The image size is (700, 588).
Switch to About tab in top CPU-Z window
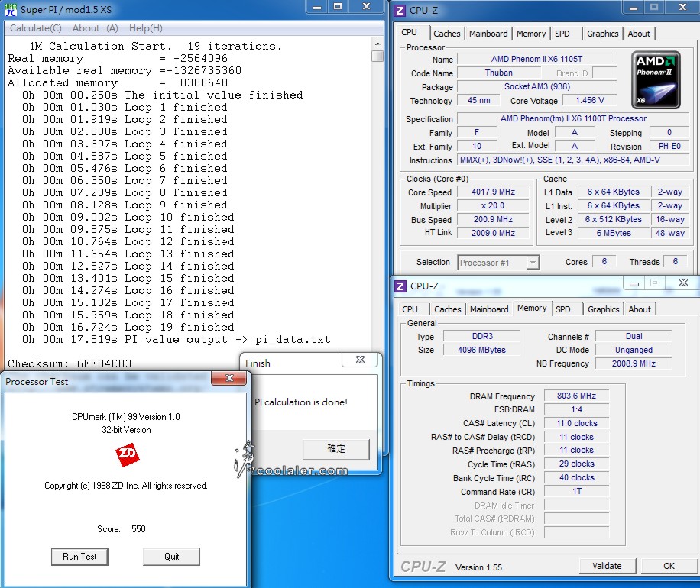tap(638, 34)
